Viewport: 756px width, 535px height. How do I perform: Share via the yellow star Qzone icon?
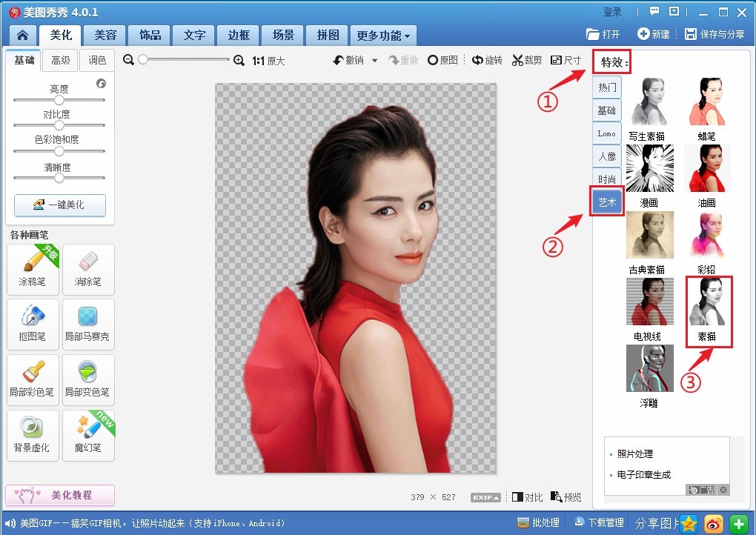tap(689, 524)
